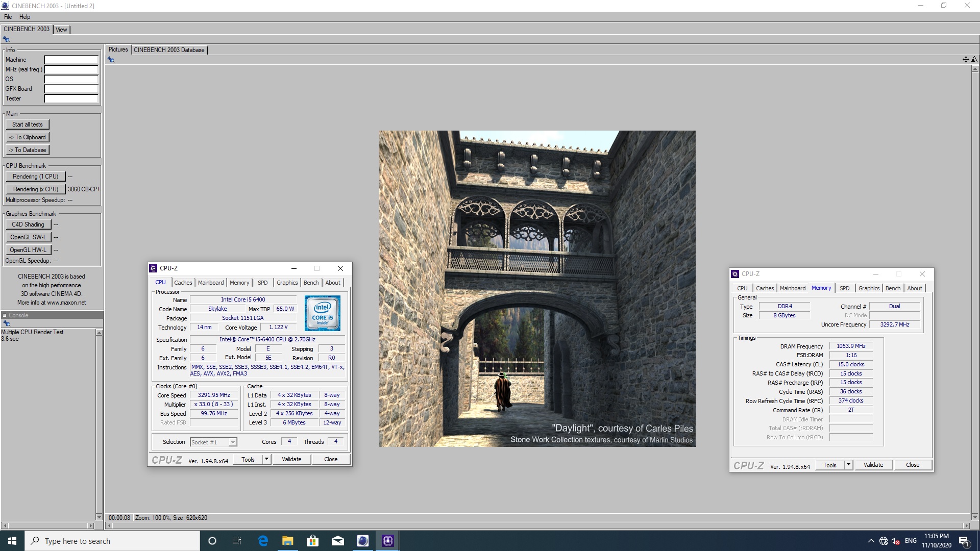Image resolution: width=980 pixels, height=551 pixels.
Task: Click the GFX-Board input field
Action: click(71, 89)
